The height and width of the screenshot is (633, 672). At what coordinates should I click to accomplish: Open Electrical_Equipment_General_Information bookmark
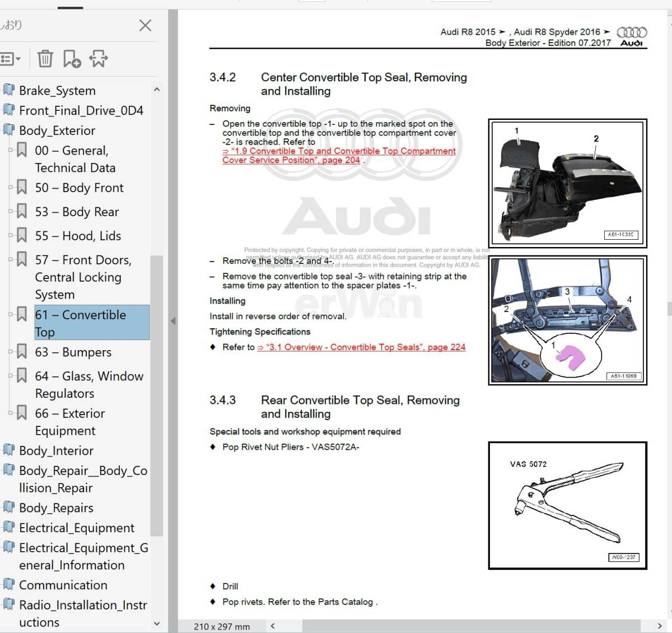[x=83, y=556]
